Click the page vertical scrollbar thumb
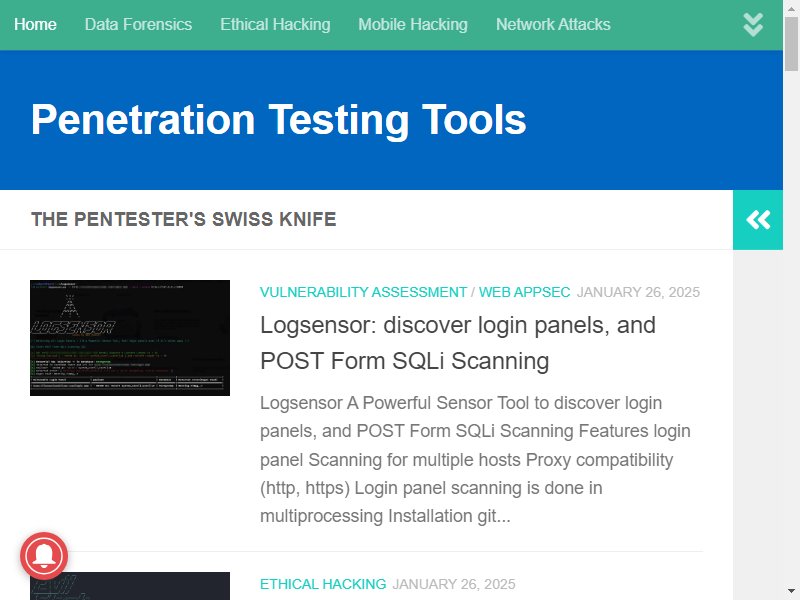Viewport: 800px width, 600px height. tap(791, 43)
